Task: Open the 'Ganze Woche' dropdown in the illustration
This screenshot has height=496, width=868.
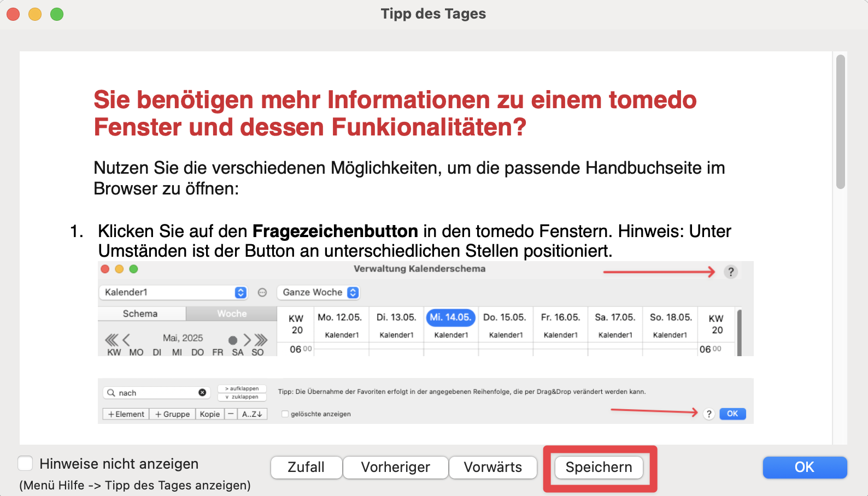Action: pos(318,292)
